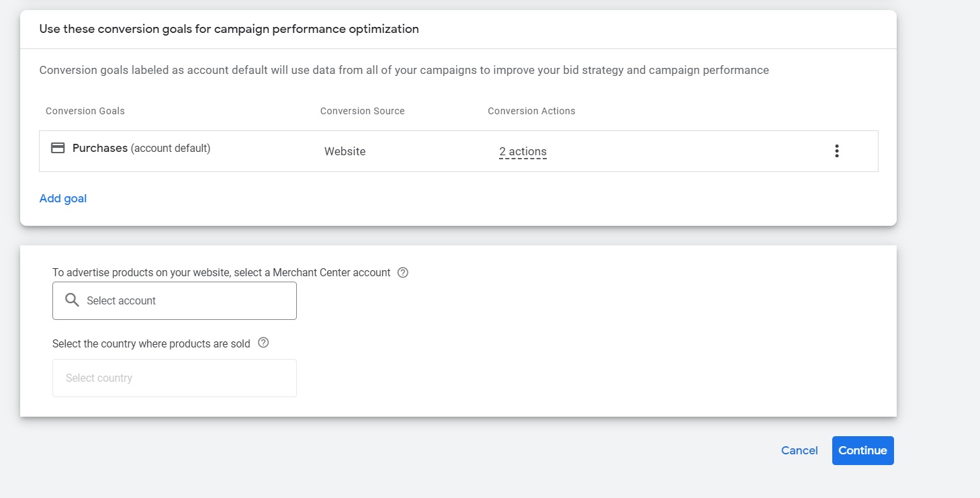Screen dimensions: 980x498
Task: View the 2 actions conversion details
Action: coord(523,152)
